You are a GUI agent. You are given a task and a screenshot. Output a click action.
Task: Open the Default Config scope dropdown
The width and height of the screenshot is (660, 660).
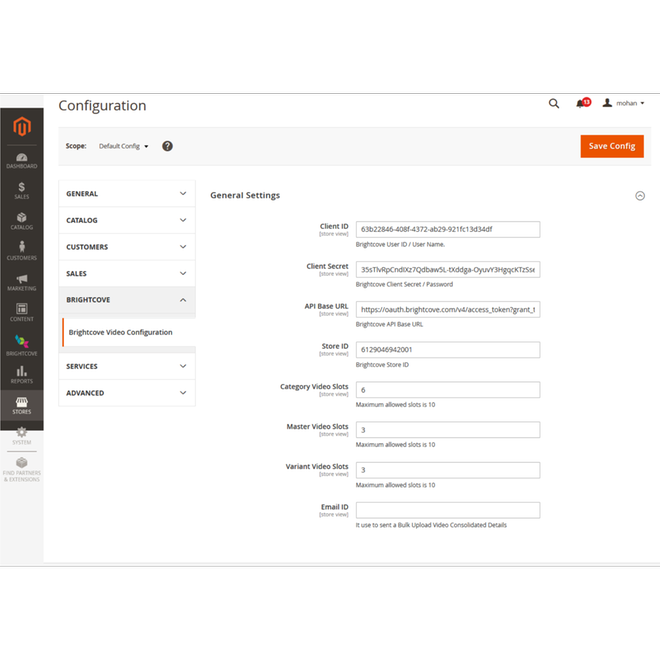pyautogui.click(x=123, y=146)
